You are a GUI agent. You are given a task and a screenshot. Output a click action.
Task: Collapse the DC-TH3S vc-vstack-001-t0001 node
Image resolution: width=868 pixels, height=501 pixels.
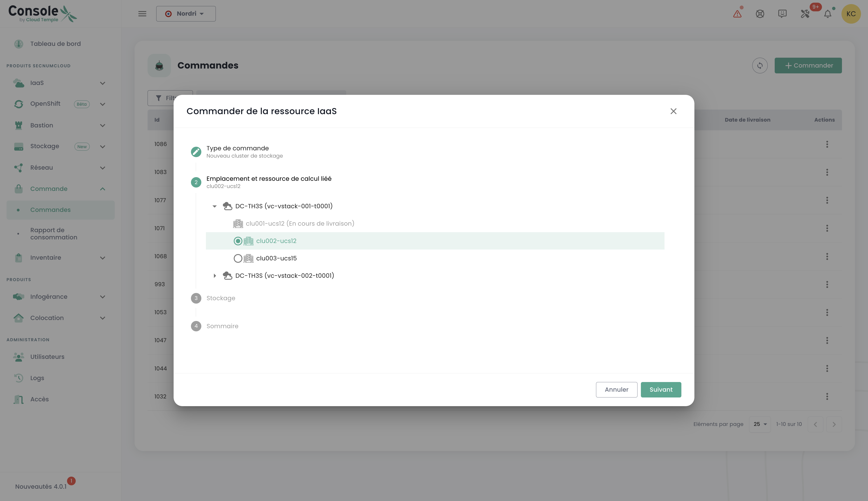click(x=215, y=206)
